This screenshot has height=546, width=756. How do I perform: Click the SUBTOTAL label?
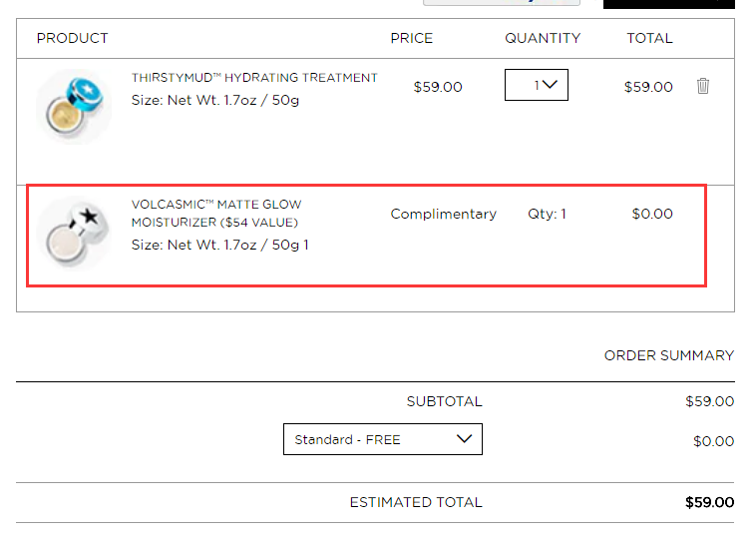click(444, 401)
